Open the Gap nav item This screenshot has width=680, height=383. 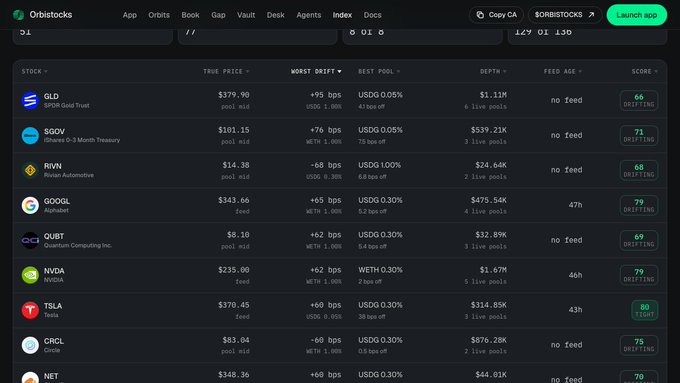click(x=218, y=15)
